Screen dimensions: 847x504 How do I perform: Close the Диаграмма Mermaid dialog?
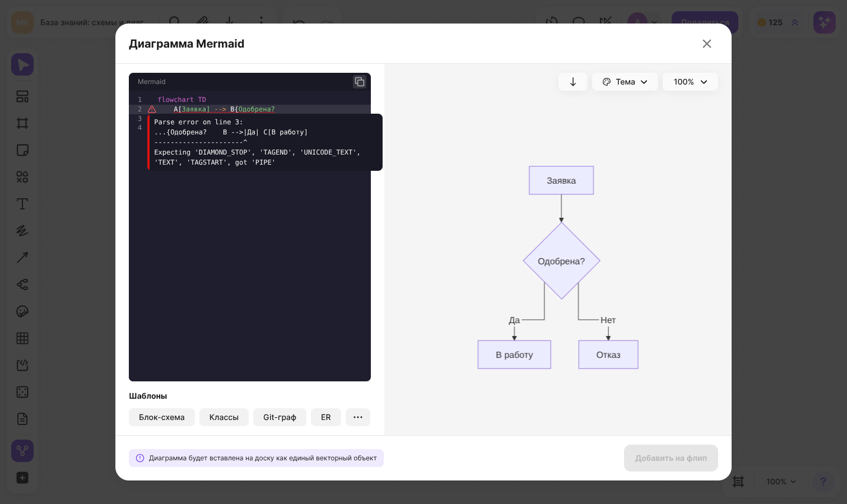click(x=707, y=44)
